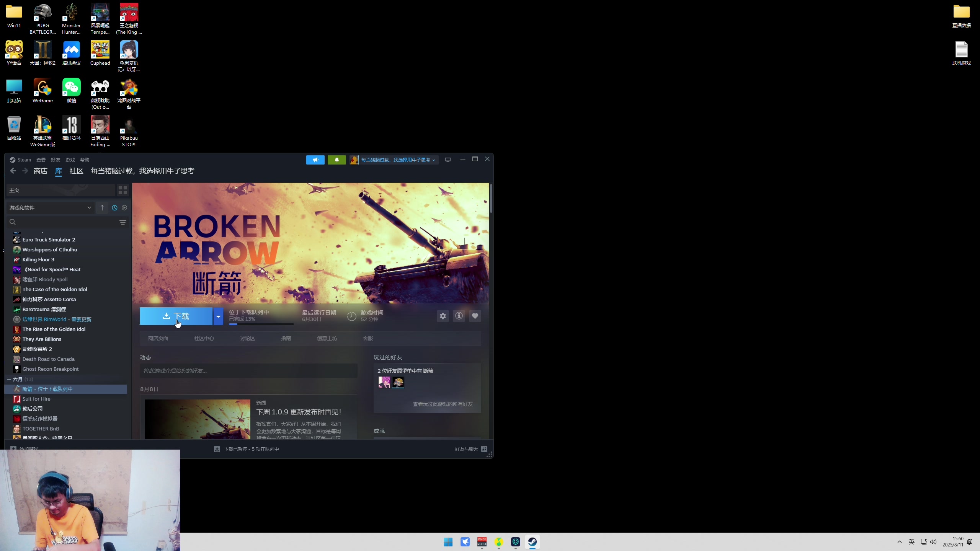This screenshot has height=551, width=980.
Task: Open Broken Arrow game info icon
Action: coord(459,316)
